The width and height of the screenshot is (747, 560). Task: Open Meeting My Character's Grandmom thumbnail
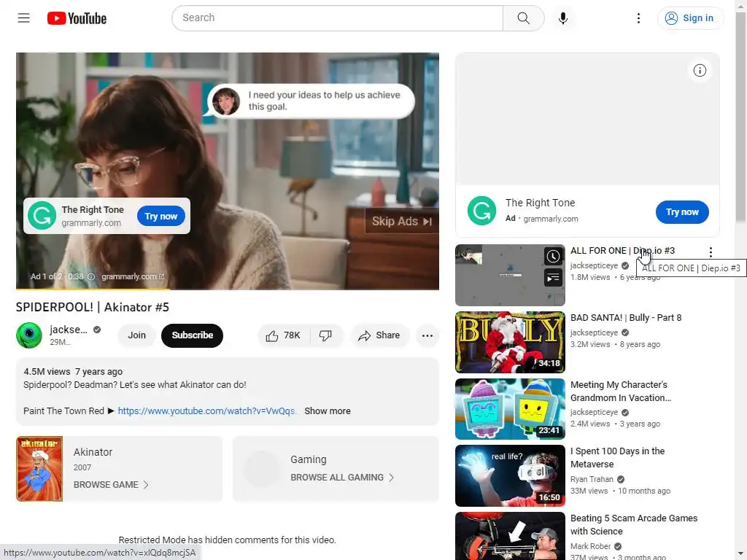click(x=510, y=409)
